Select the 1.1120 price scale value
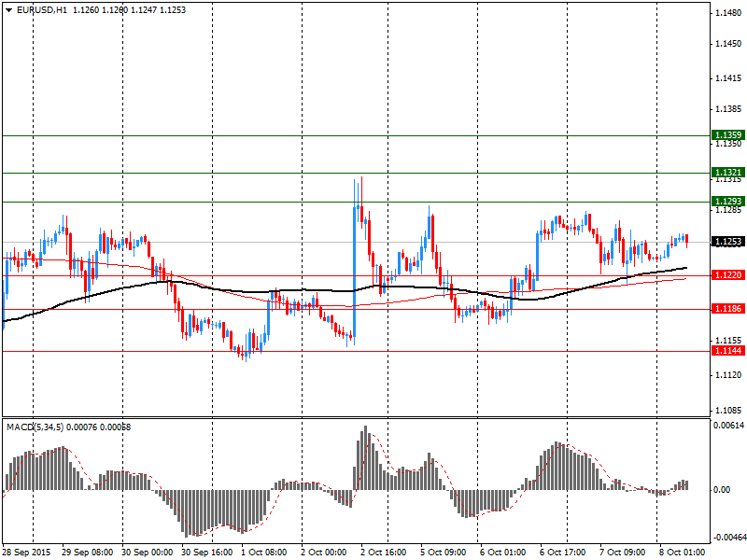 (728, 375)
